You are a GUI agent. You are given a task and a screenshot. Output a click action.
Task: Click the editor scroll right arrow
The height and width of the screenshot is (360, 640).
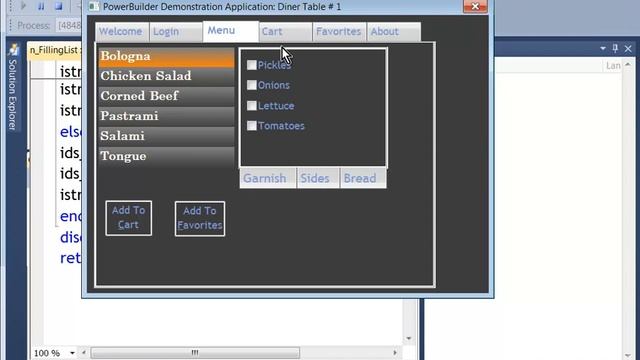click(x=395, y=353)
